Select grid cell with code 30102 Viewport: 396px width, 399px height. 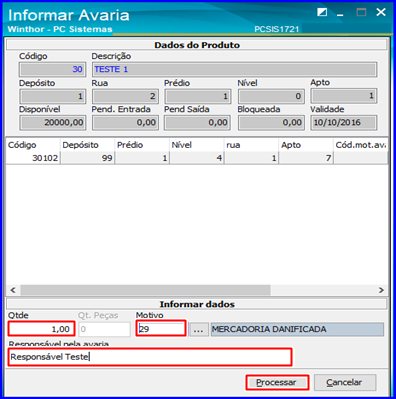click(33, 158)
